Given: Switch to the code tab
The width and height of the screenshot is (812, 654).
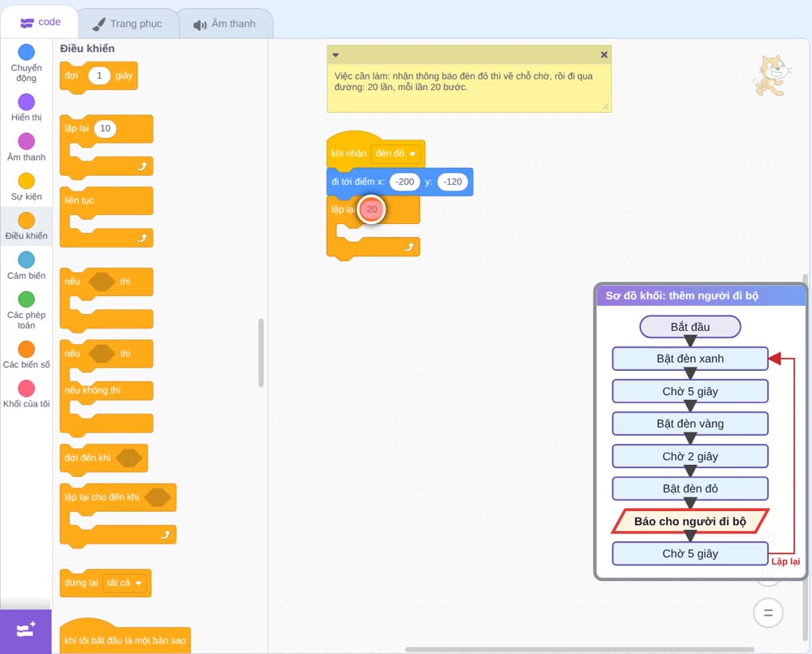Looking at the screenshot, I should click(40, 23).
